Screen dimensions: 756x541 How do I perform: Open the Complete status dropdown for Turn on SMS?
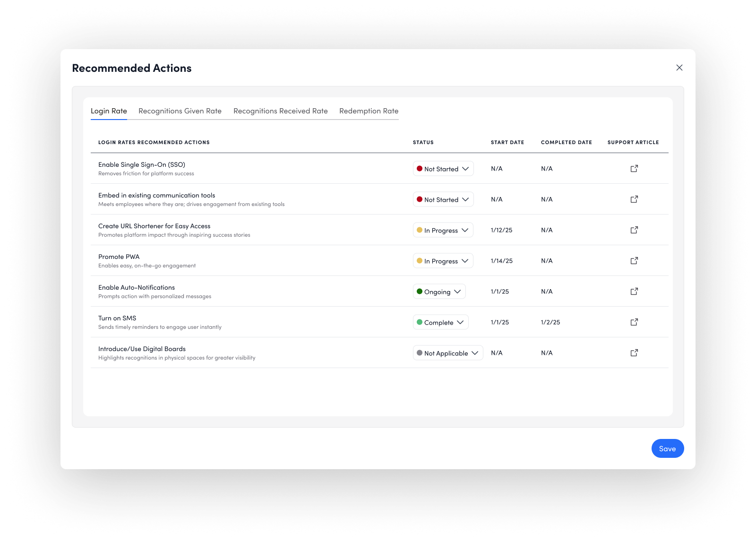(x=440, y=322)
